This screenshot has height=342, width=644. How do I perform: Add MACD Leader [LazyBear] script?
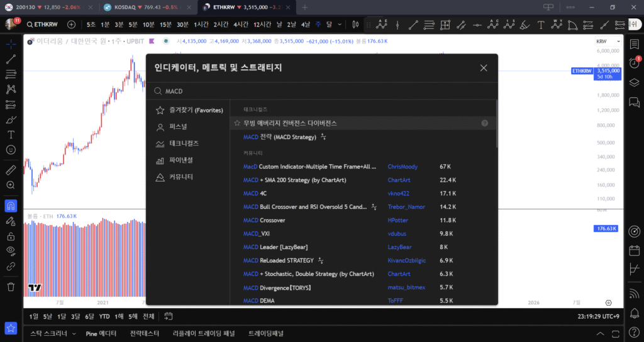(275, 247)
